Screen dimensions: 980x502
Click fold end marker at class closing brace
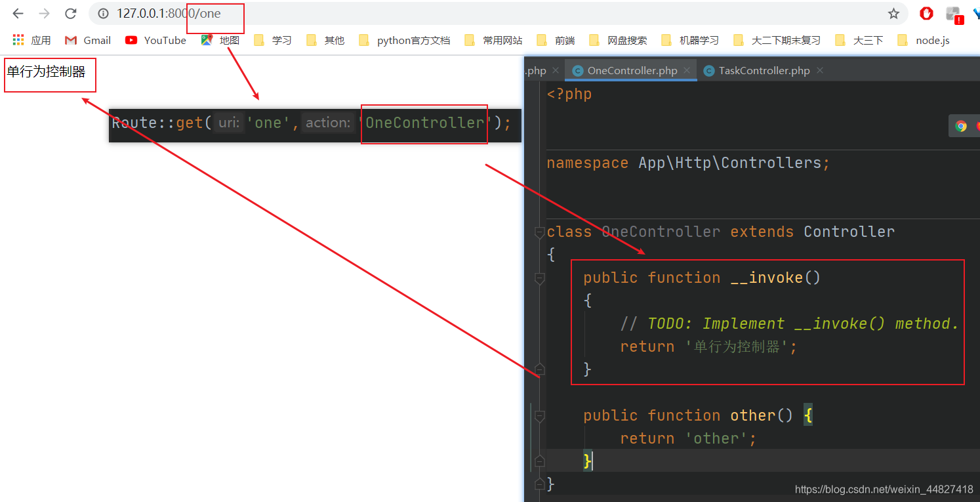pos(539,484)
